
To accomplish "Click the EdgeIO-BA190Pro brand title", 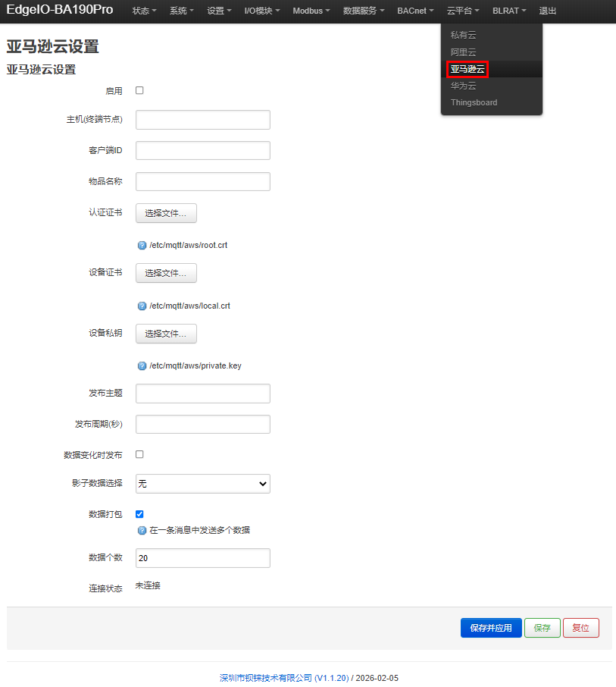I will tap(60, 10).
